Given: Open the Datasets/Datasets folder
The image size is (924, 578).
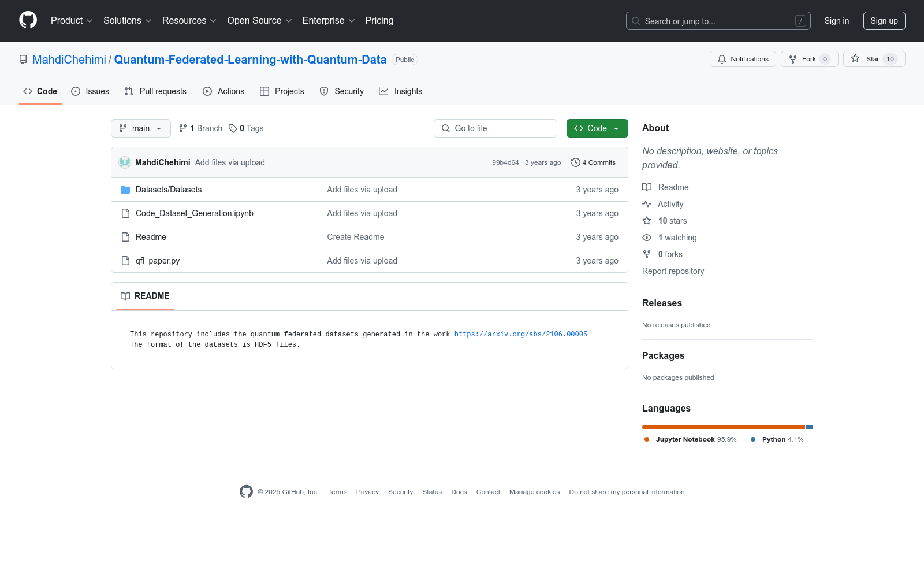Looking at the screenshot, I should point(169,190).
